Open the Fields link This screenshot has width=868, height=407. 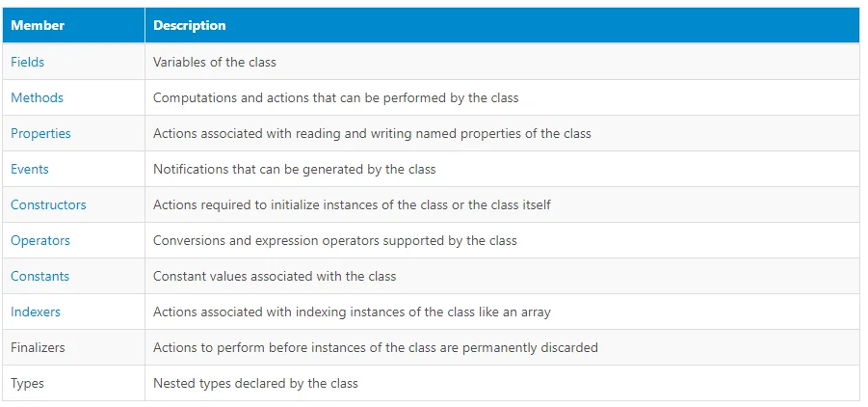pyautogui.click(x=28, y=62)
